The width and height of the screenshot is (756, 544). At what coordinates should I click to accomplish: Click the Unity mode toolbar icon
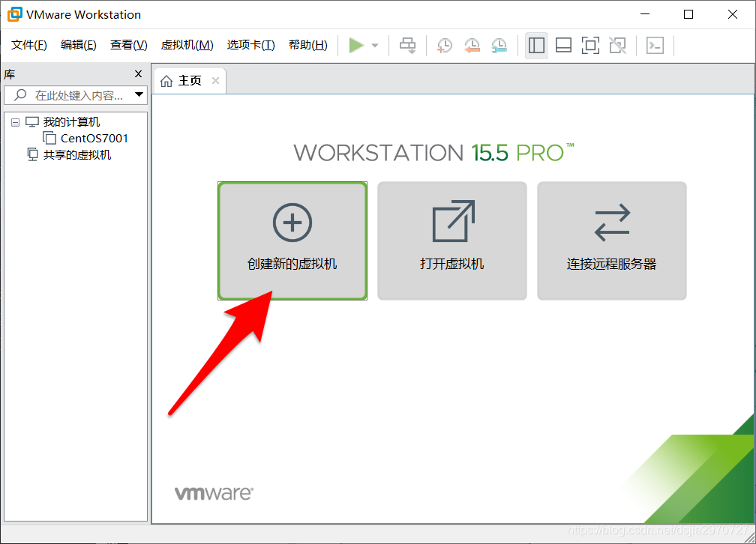pyautogui.click(x=618, y=46)
